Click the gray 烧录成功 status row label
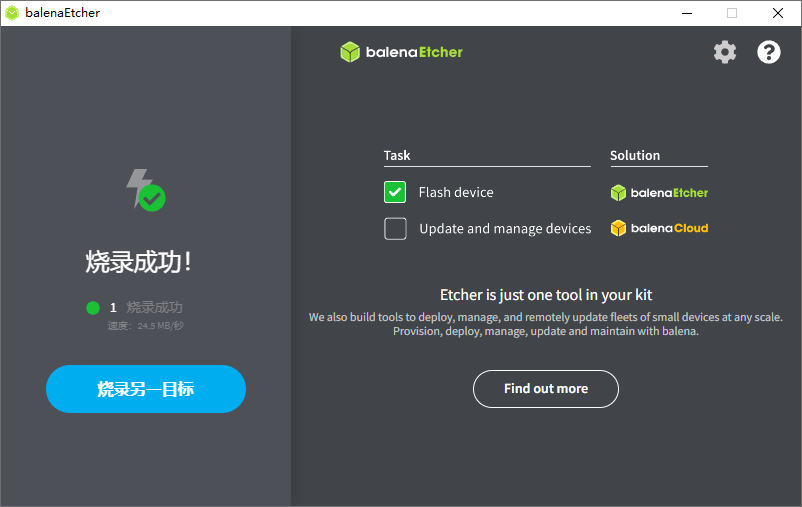This screenshot has width=802, height=507. click(154, 307)
